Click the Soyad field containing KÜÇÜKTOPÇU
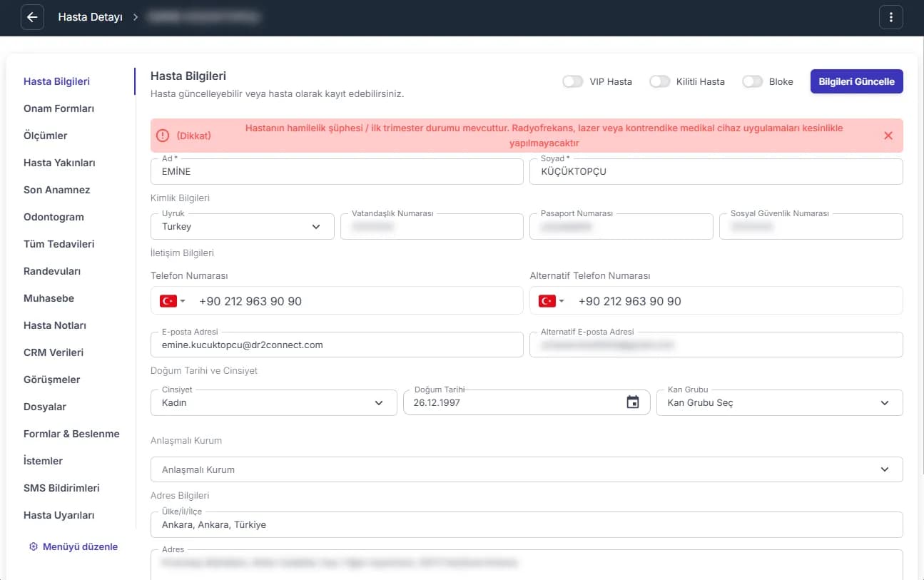The height and width of the screenshot is (580, 924). (716, 171)
